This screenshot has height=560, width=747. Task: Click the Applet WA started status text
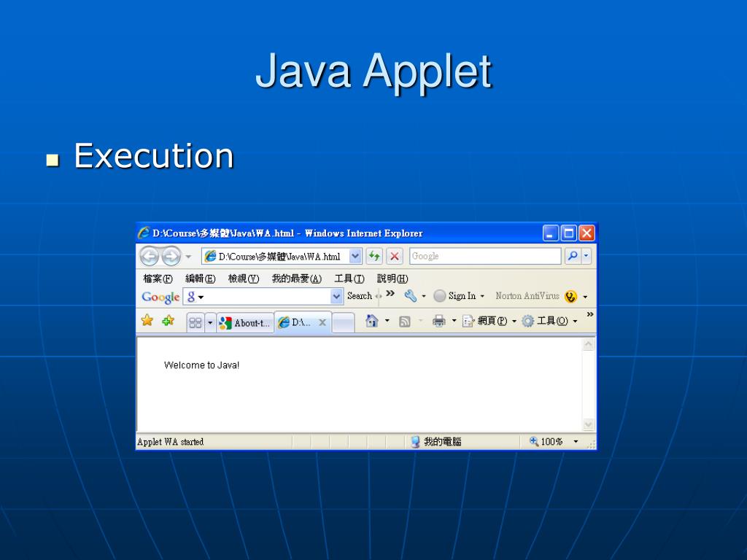(171, 442)
